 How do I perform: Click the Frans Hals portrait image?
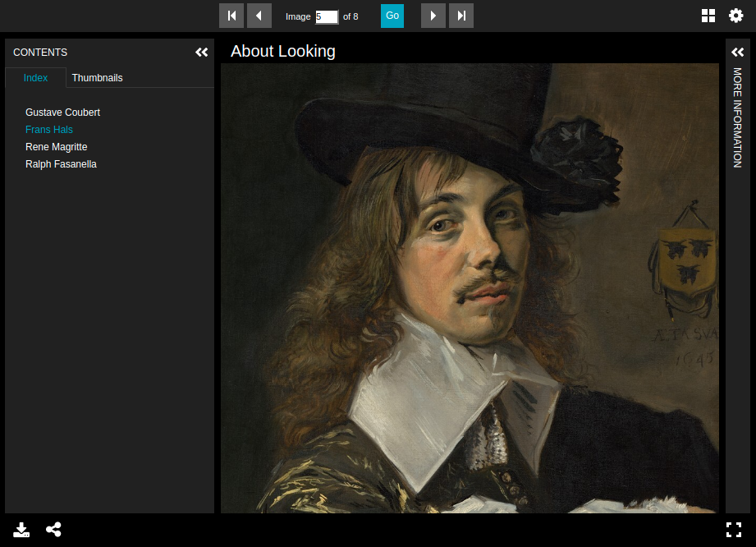pos(470,288)
